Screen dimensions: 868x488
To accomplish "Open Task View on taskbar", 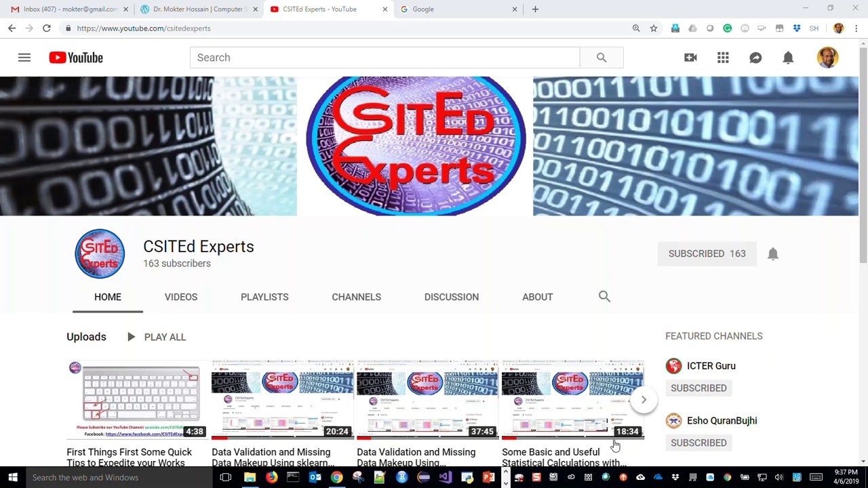I will (x=226, y=477).
